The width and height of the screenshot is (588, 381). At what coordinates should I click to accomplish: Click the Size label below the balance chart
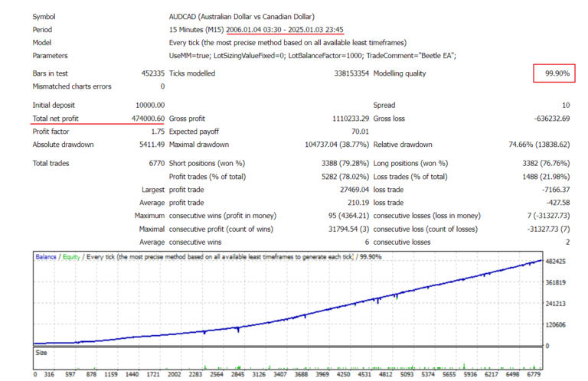(x=43, y=353)
